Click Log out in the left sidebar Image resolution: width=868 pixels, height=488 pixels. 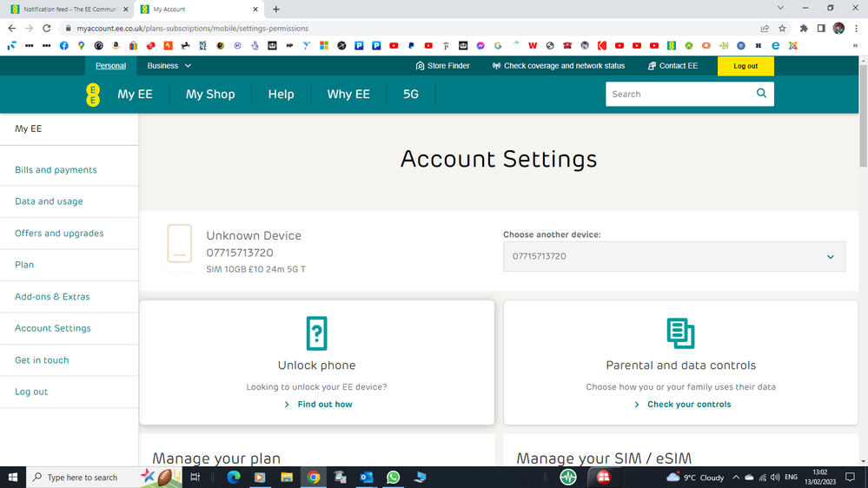click(x=31, y=392)
